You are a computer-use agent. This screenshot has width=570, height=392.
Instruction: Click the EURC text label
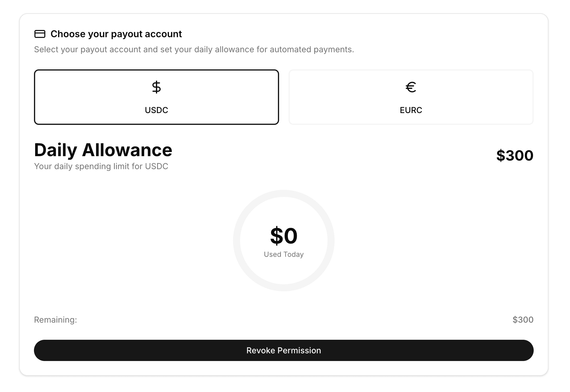[x=411, y=110]
